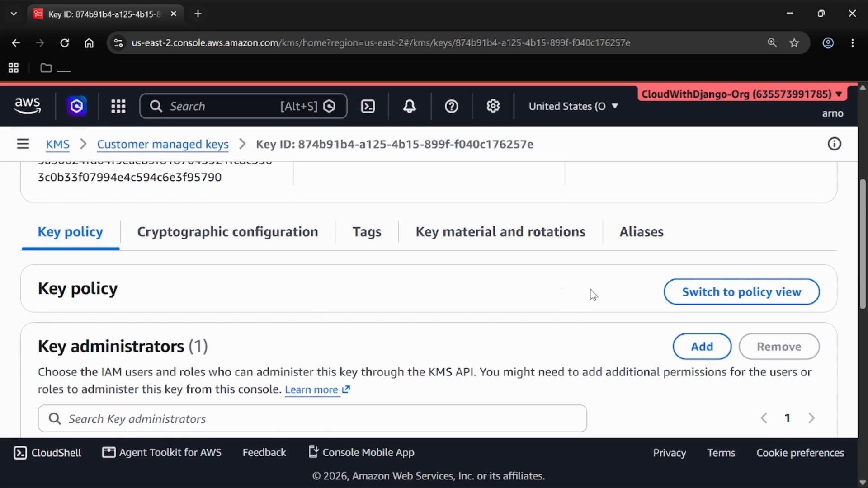Image resolution: width=868 pixels, height=488 pixels.
Task: Click the page vertical scrollbar thumb
Action: [x=863, y=244]
